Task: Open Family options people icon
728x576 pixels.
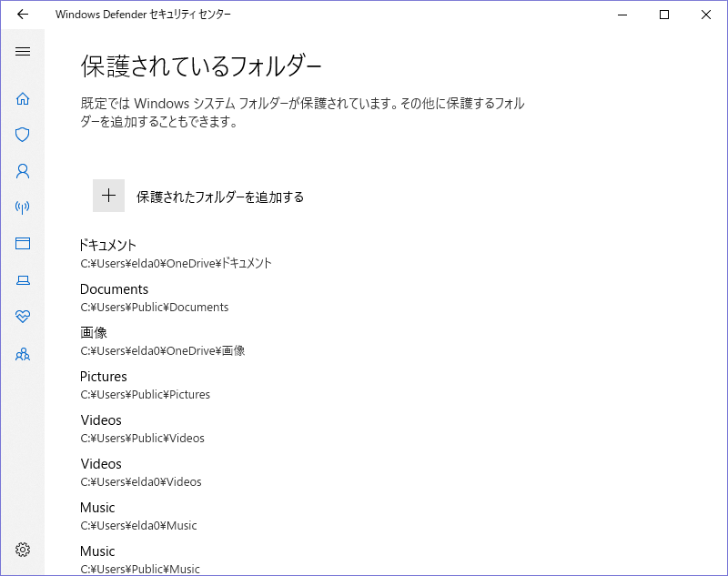Action: pyautogui.click(x=23, y=355)
